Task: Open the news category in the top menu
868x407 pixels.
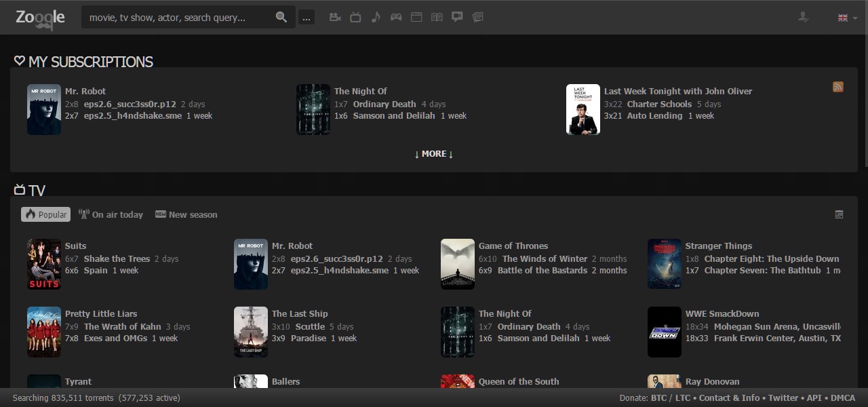Action: click(477, 17)
